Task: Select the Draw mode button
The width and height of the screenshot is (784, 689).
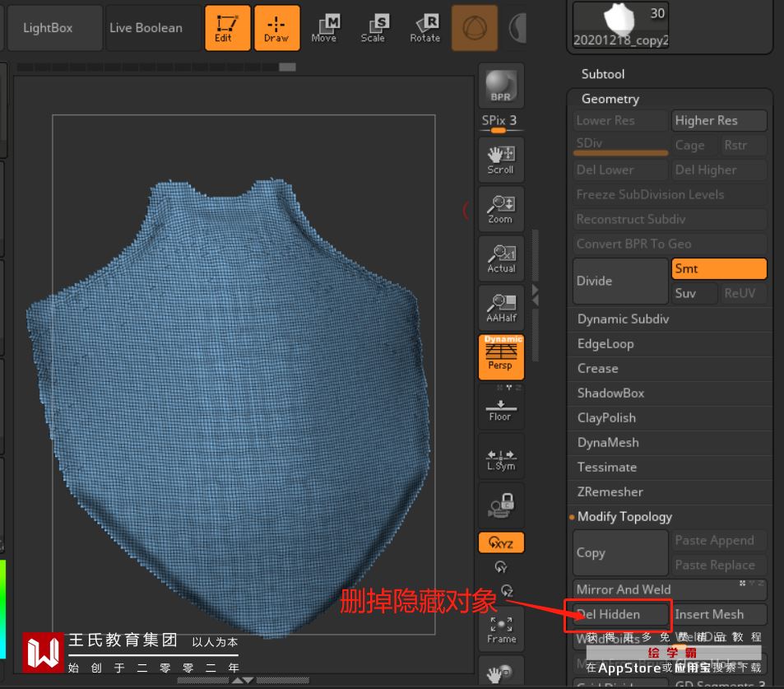Action: click(277, 28)
